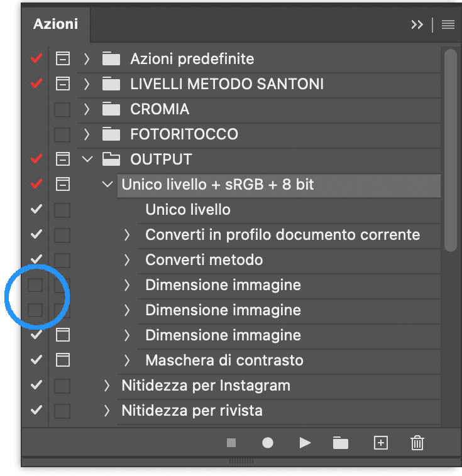Create a new action with the plus icon

[380, 443]
